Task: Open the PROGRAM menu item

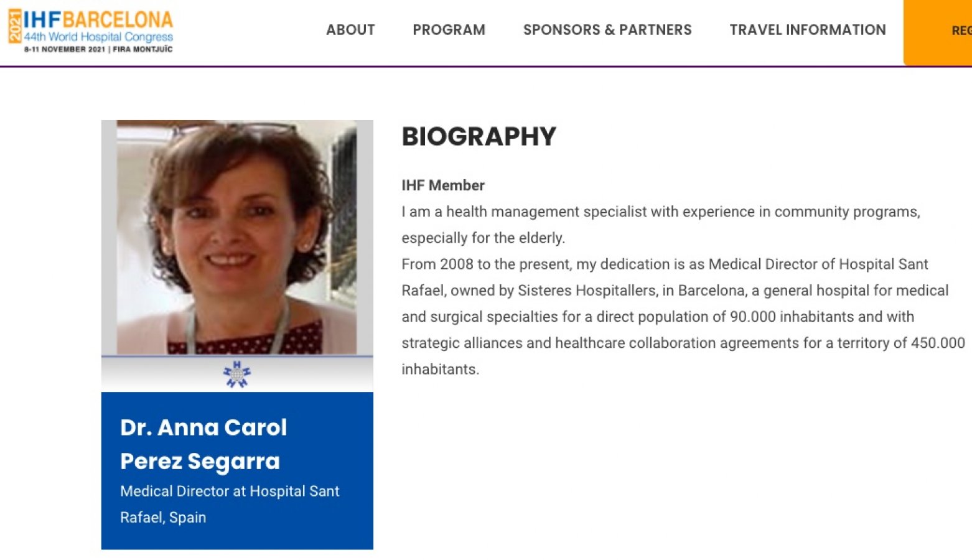Action: click(x=449, y=30)
